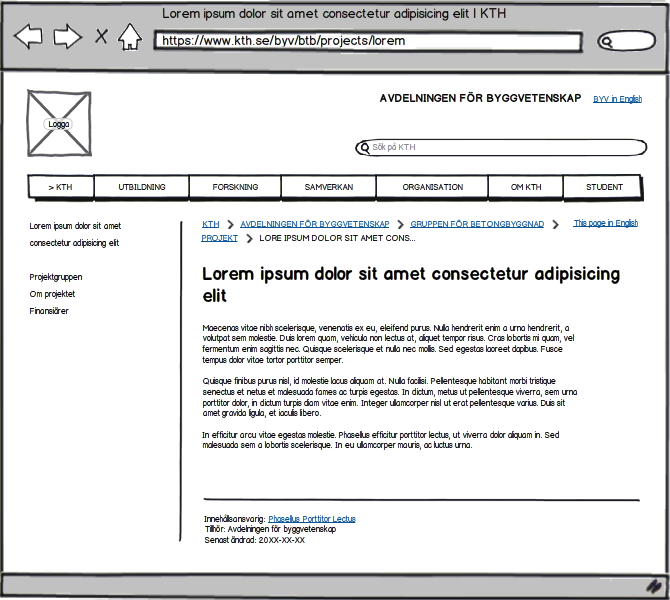The height and width of the screenshot is (600, 670).
Task: Open the UTBILDNING navigation tab
Action: click(141, 187)
